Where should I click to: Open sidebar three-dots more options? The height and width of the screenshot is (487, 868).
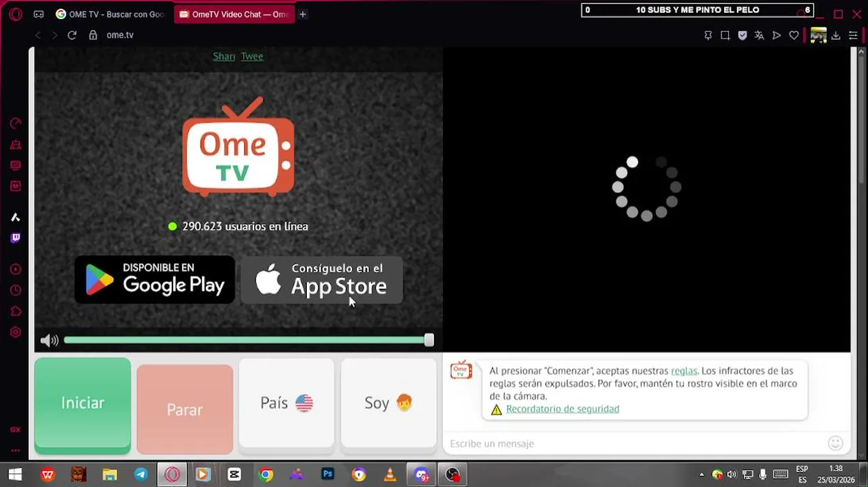(16, 450)
